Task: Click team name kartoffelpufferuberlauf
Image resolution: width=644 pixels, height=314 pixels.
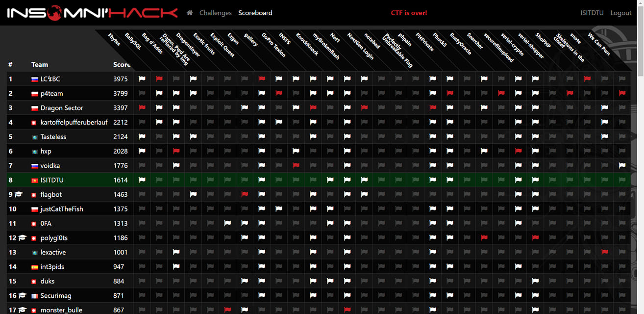Action: tap(74, 122)
